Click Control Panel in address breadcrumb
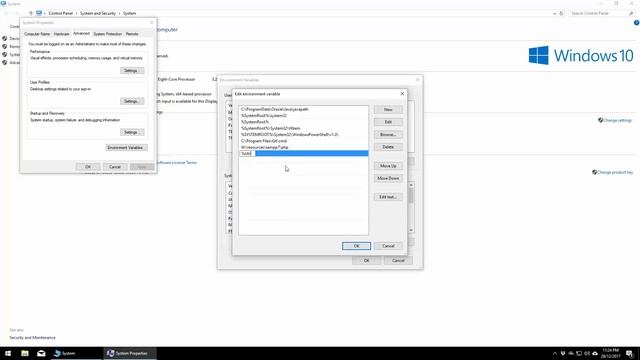This screenshot has height=360, width=640. (60, 13)
